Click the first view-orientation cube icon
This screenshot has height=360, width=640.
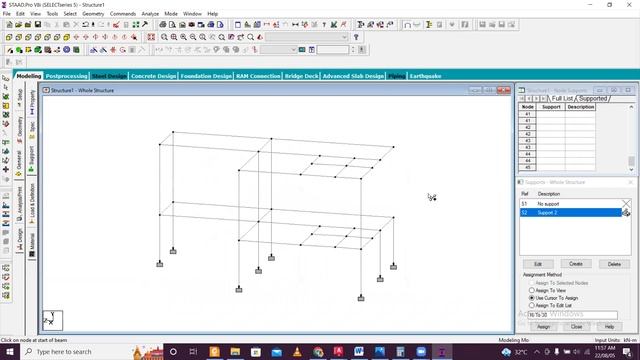point(9,37)
